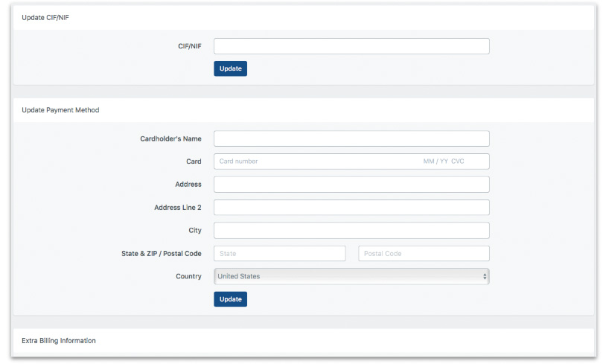Click the MM / YY expiry placeholder

(435, 162)
